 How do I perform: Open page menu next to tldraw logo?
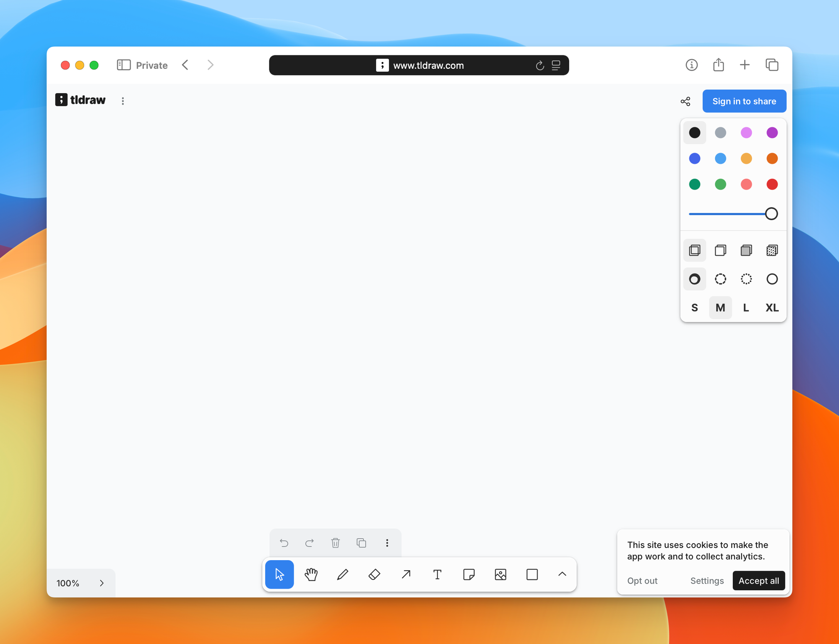[123, 101]
